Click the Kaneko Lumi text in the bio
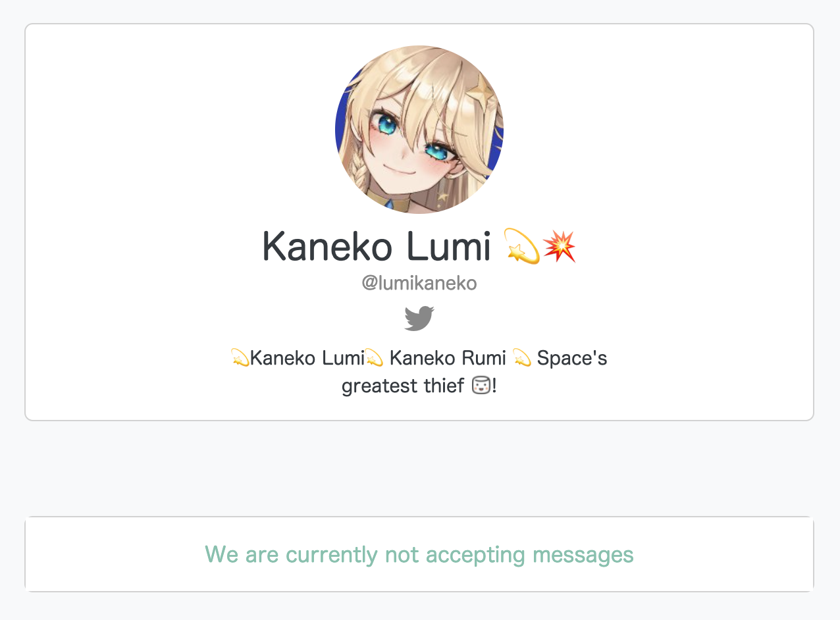The image size is (840, 620). click(x=307, y=359)
